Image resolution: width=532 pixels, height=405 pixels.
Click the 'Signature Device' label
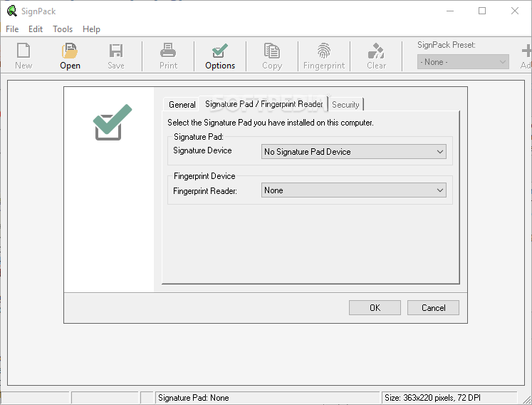tap(202, 150)
